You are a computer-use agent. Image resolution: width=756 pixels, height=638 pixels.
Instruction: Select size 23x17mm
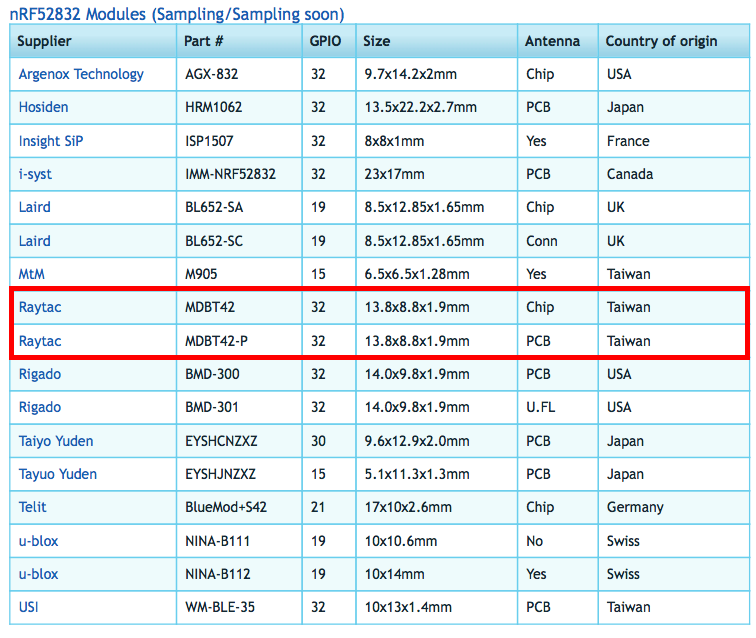point(394,174)
